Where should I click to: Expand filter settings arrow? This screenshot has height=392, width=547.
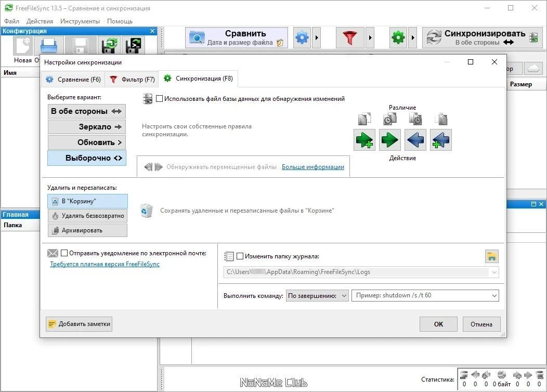[370, 37]
